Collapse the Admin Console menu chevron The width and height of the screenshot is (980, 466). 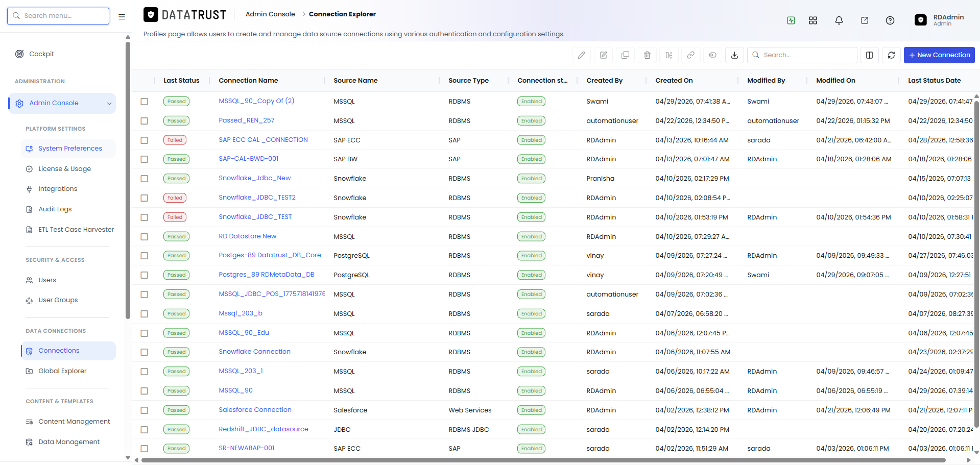pos(109,104)
